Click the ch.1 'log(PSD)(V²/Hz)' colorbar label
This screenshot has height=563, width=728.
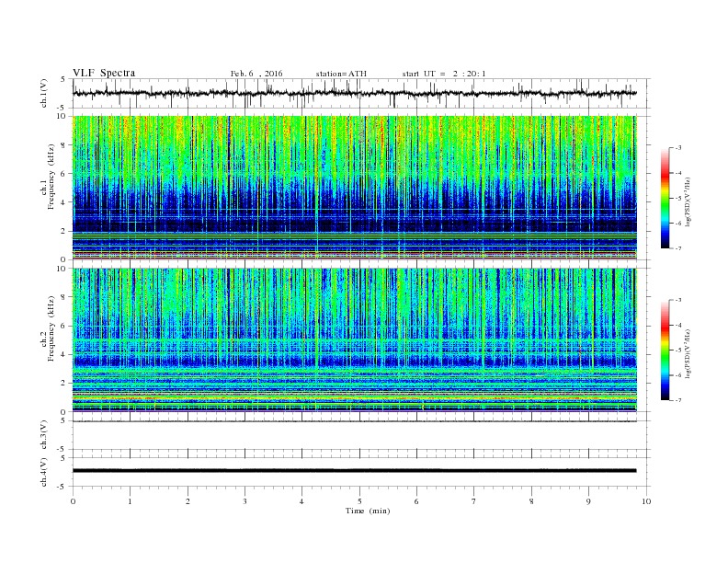pyautogui.click(x=688, y=202)
